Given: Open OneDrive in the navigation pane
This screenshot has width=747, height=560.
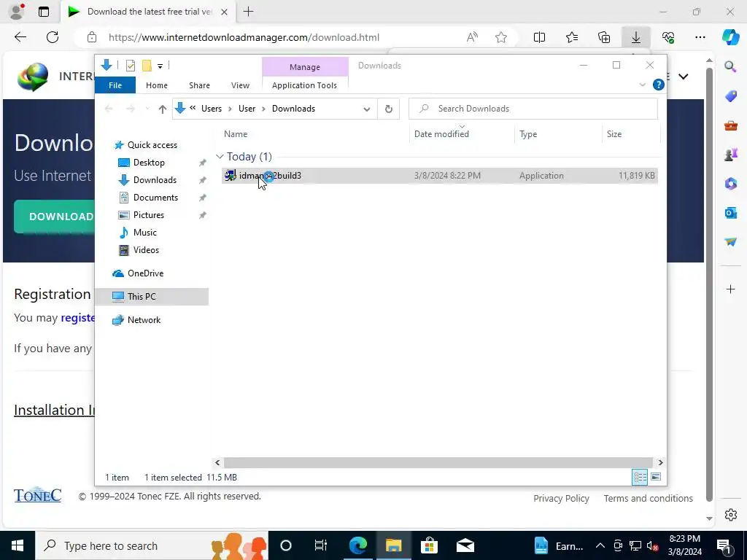Looking at the screenshot, I should tap(145, 273).
